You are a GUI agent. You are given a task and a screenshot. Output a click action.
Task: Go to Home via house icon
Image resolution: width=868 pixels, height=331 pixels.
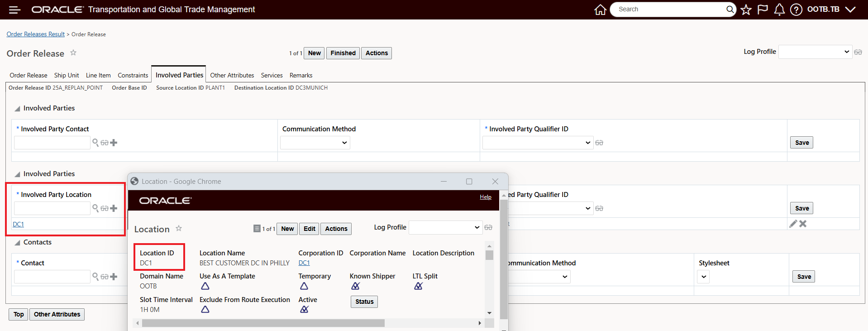(x=600, y=10)
